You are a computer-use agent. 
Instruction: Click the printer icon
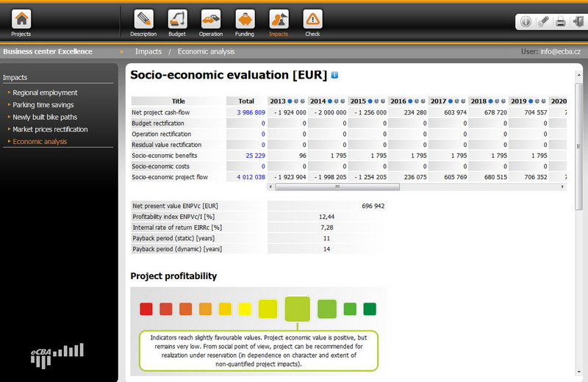pos(560,22)
